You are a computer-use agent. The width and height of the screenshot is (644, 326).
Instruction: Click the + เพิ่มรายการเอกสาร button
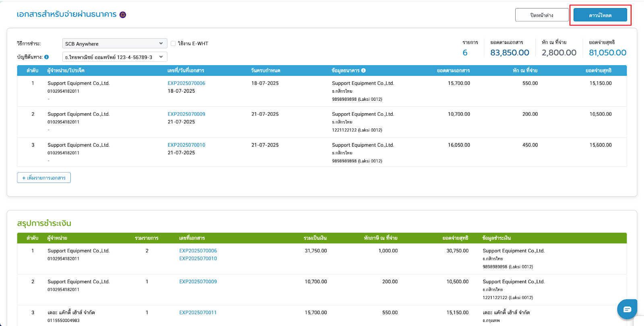pyautogui.click(x=44, y=178)
